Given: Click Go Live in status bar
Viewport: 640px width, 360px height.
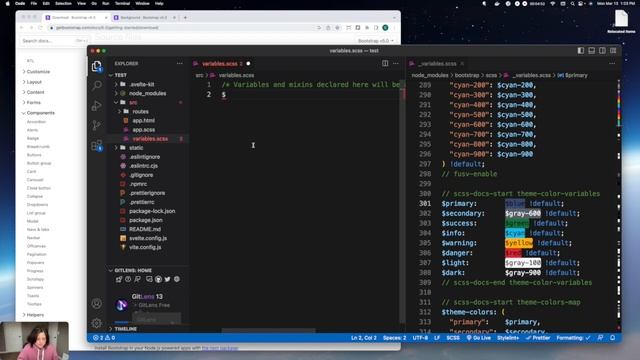Looking at the screenshot, I should tap(478, 338).
